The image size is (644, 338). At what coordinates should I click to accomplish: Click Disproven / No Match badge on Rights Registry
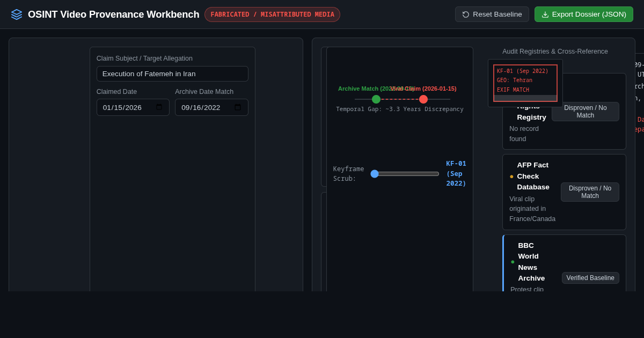pyautogui.click(x=586, y=112)
